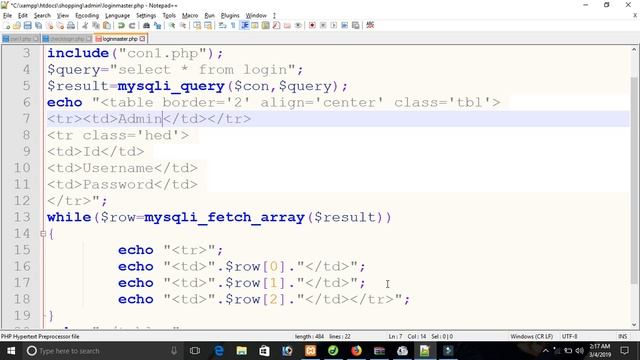Click the vertical scrollbar down arrow
The width and height of the screenshot is (640, 360).
tap(634, 325)
